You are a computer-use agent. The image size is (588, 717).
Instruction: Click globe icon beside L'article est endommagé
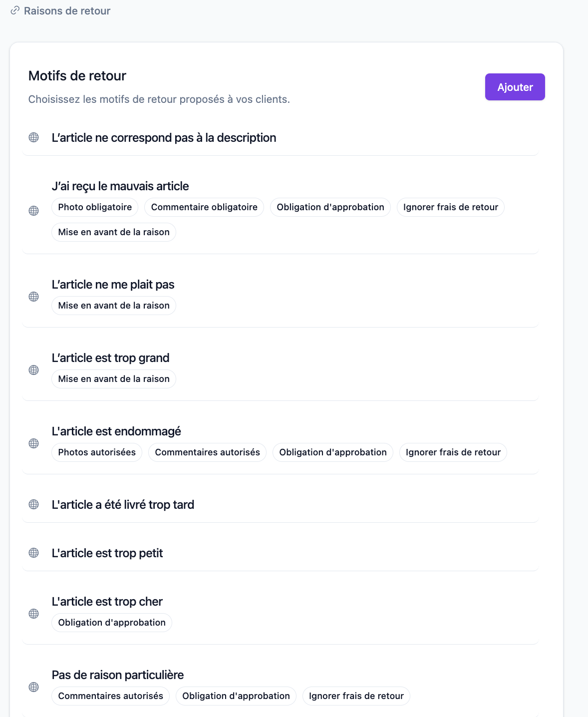(x=33, y=443)
